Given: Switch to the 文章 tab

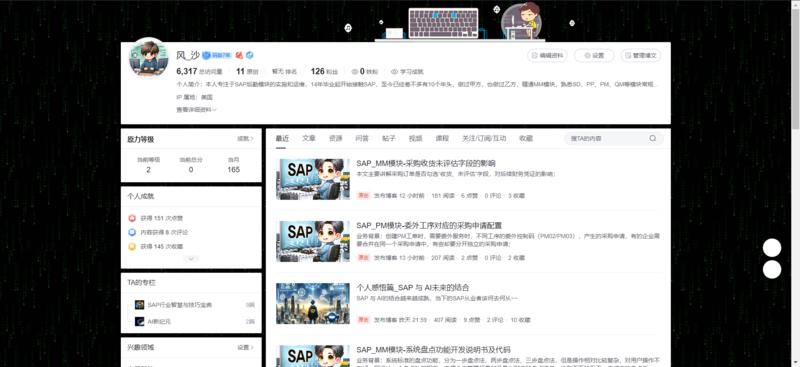Looking at the screenshot, I should point(309,138).
